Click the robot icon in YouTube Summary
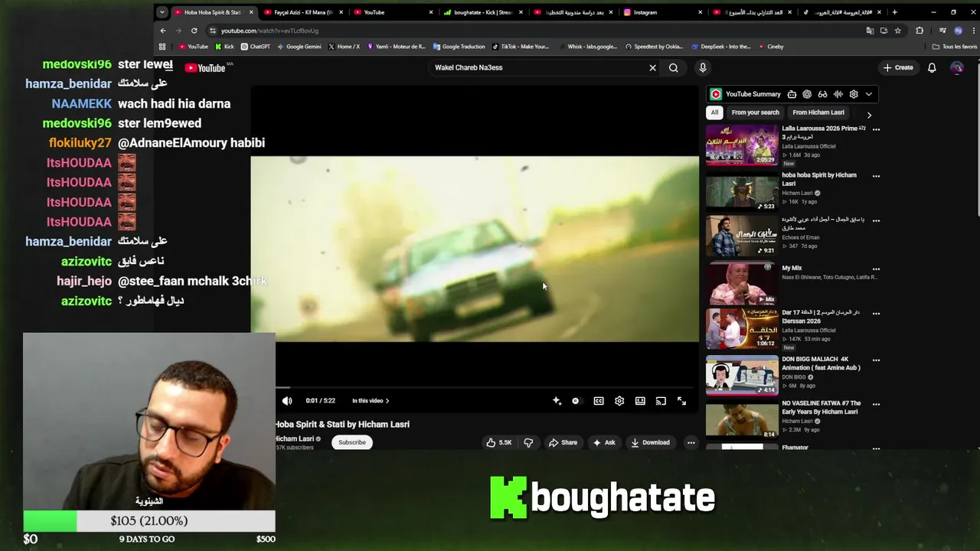Viewport: 980px width, 551px height. [792, 94]
